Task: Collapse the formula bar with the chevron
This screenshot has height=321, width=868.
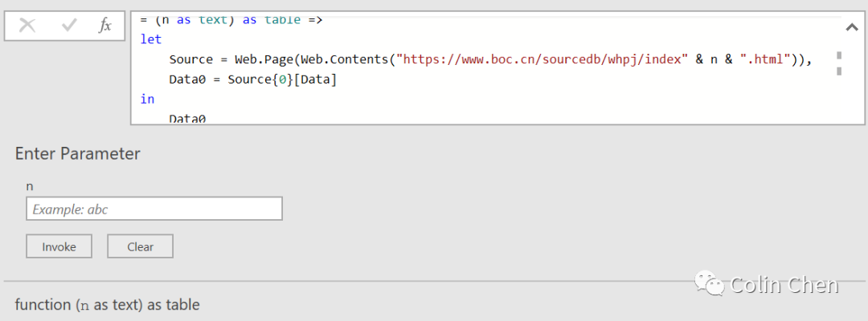Action: (852, 27)
